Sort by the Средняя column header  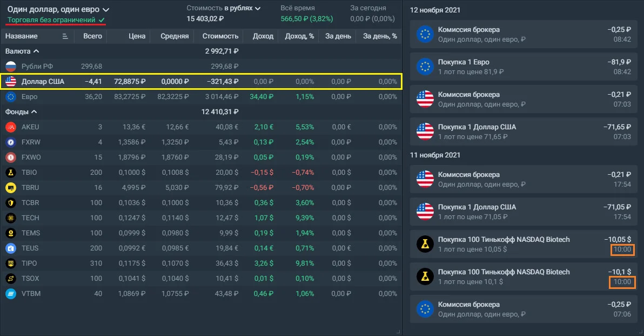pos(175,36)
